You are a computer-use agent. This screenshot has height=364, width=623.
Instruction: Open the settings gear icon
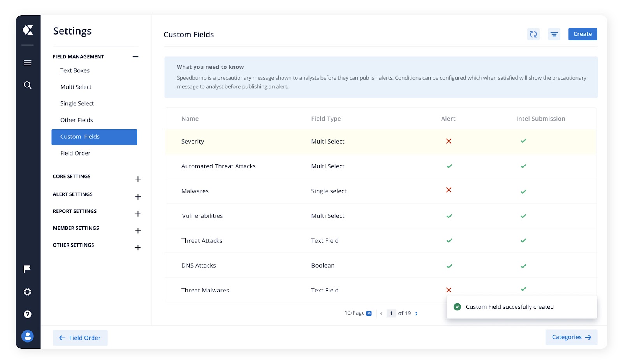pos(27,292)
